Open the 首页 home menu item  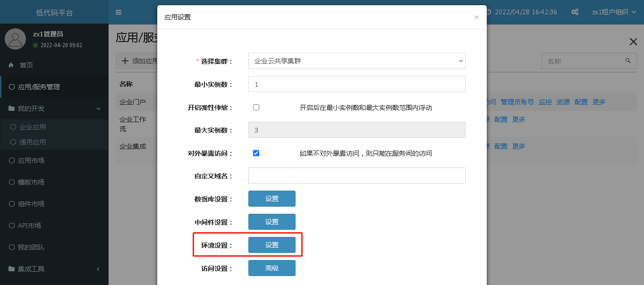coord(26,65)
